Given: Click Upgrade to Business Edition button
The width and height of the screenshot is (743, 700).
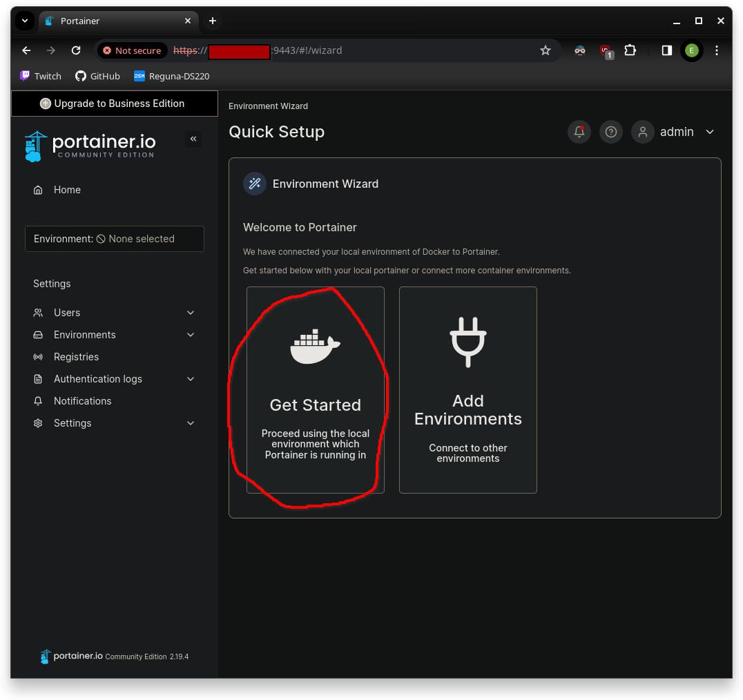Looking at the screenshot, I should tap(115, 104).
